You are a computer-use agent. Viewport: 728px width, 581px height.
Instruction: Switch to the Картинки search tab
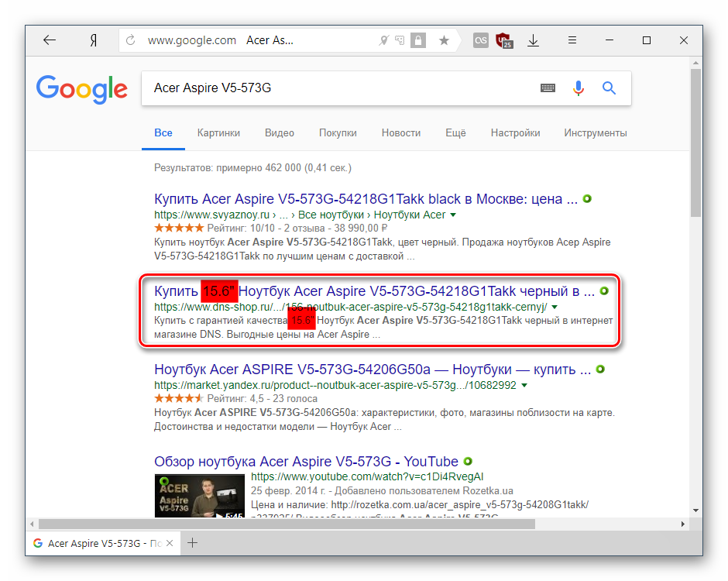coord(218,133)
